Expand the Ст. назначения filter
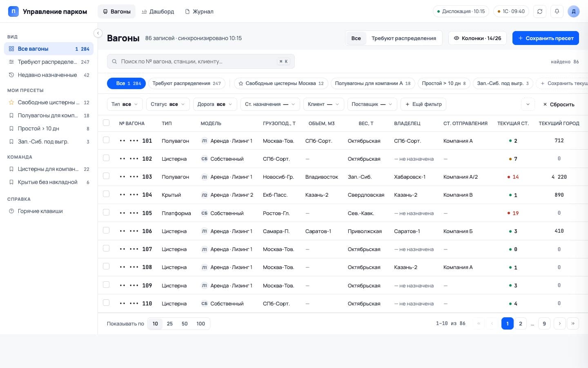 click(x=270, y=104)
